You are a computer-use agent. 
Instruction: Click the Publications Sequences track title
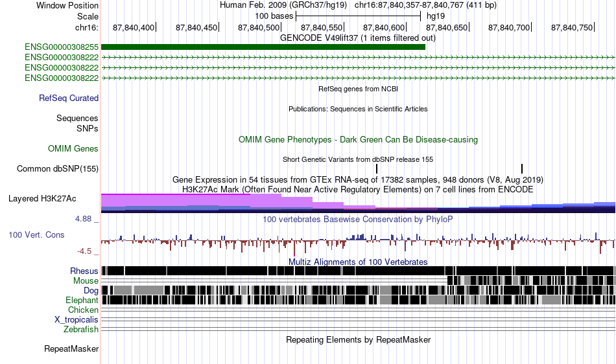point(358,109)
